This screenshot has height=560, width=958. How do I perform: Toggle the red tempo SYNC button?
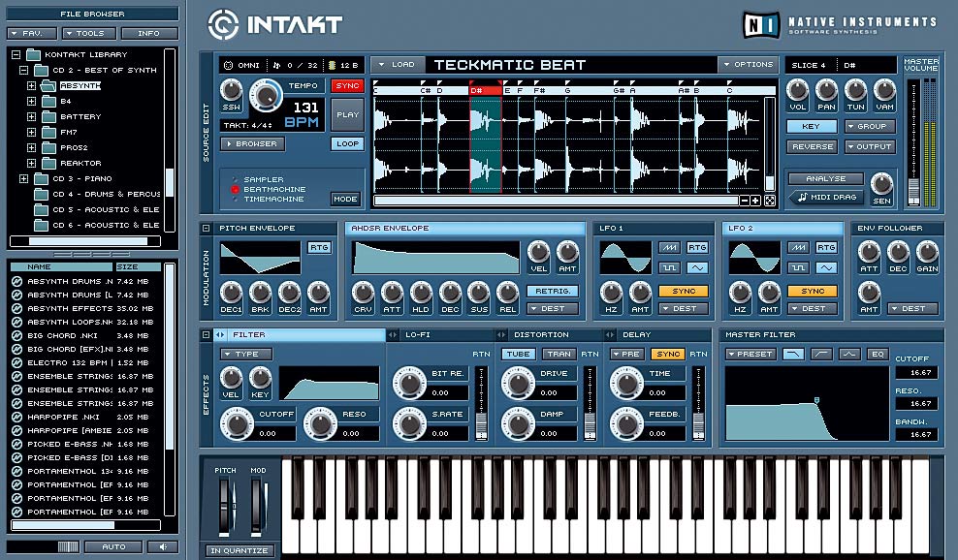[347, 85]
